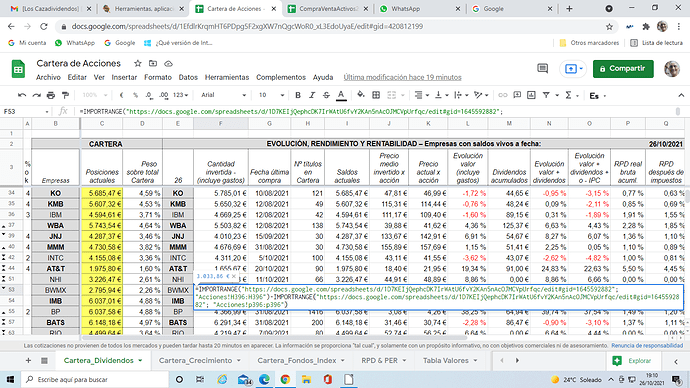690x388 pixels.
Task: Expand the grouped rows near row 37
Action: pyautogui.click(x=4, y=226)
